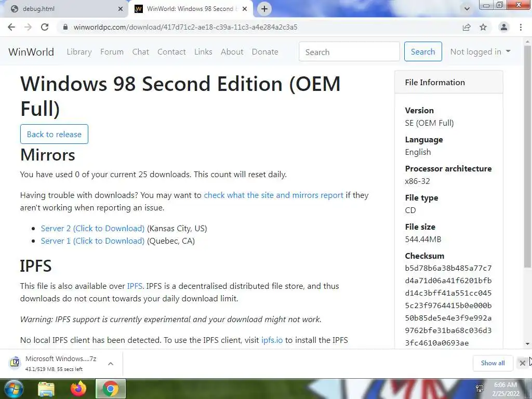Focus the site Search input field
The height and width of the screenshot is (399, 532).
[349, 51]
